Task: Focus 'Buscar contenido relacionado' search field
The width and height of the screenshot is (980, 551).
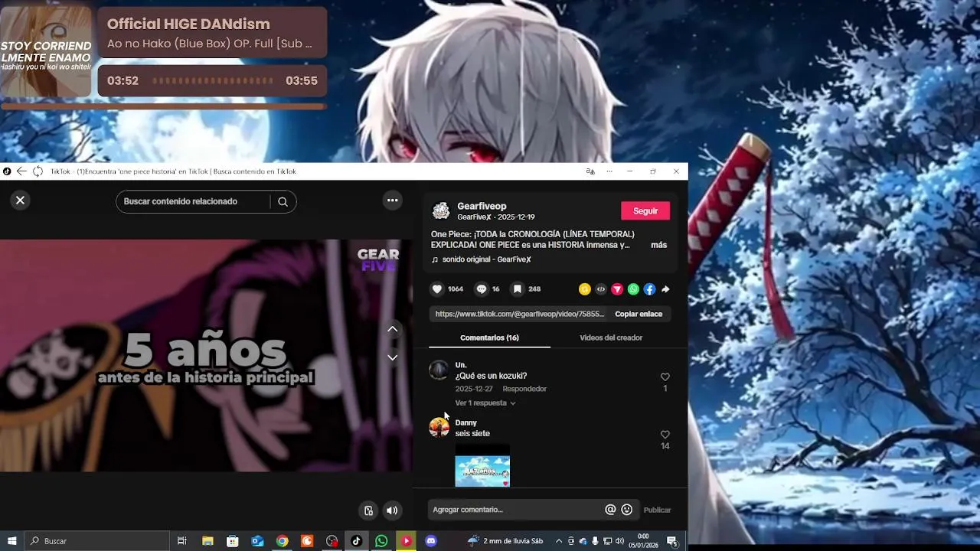Action: [193, 201]
